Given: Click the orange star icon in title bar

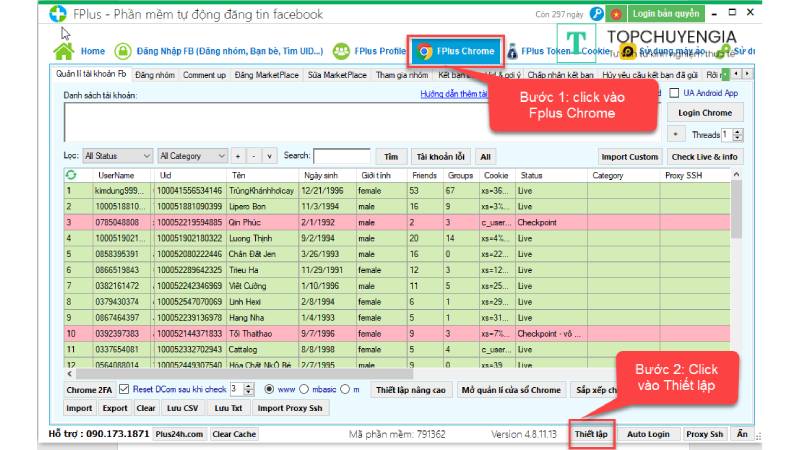Looking at the screenshot, I should pyautogui.click(x=616, y=14).
